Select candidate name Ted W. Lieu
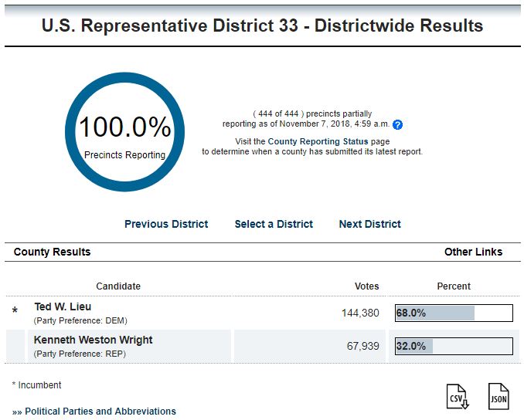The height and width of the screenshot is (420, 524). (x=63, y=307)
